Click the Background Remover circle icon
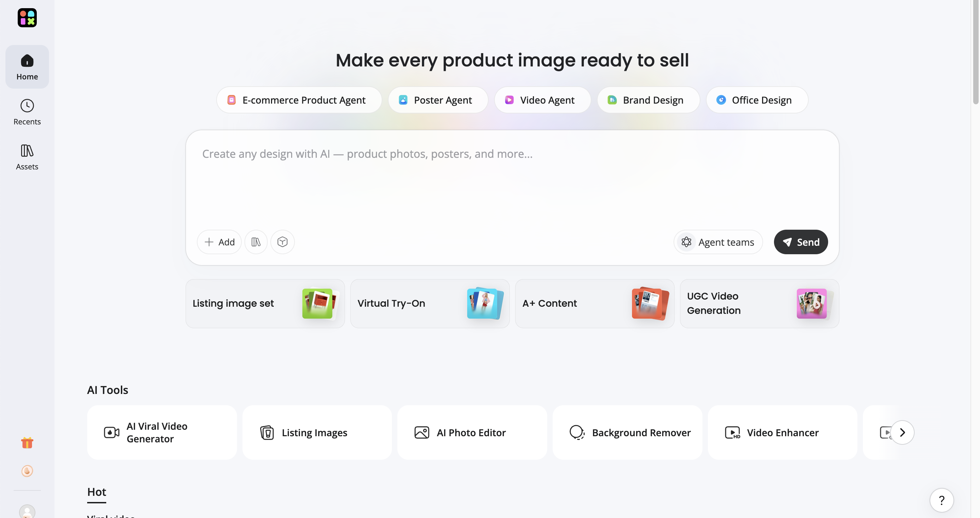 pyautogui.click(x=577, y=432)
